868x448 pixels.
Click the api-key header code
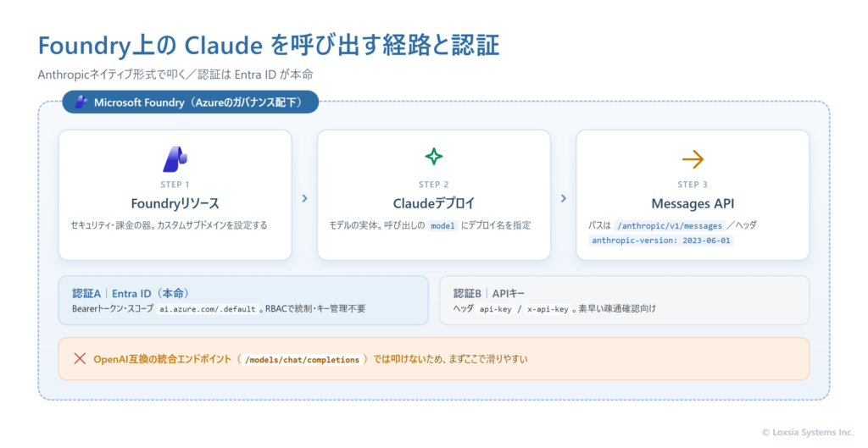click(x=495, y=308)
